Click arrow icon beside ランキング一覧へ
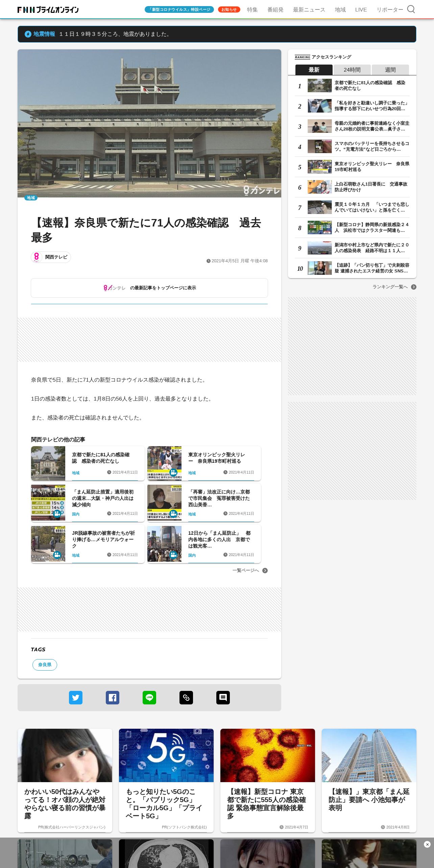The width and height of the screenshot is (434, 868). coord(414,287)
